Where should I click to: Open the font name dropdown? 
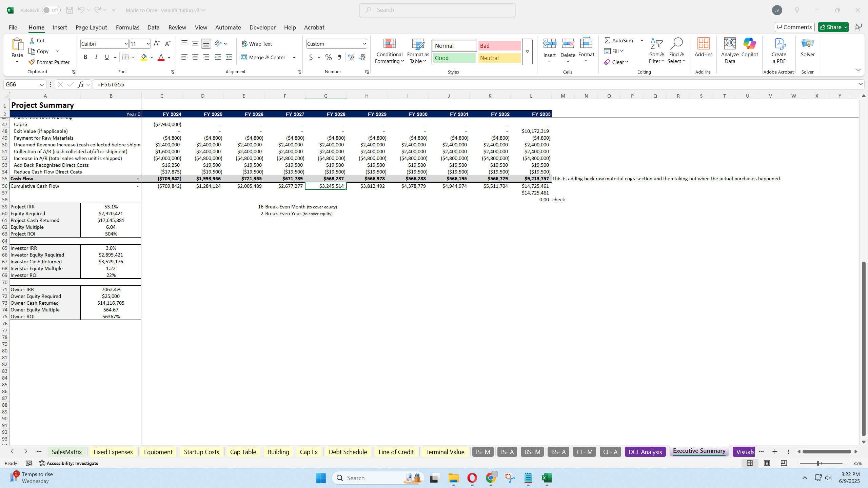(126, 43)
